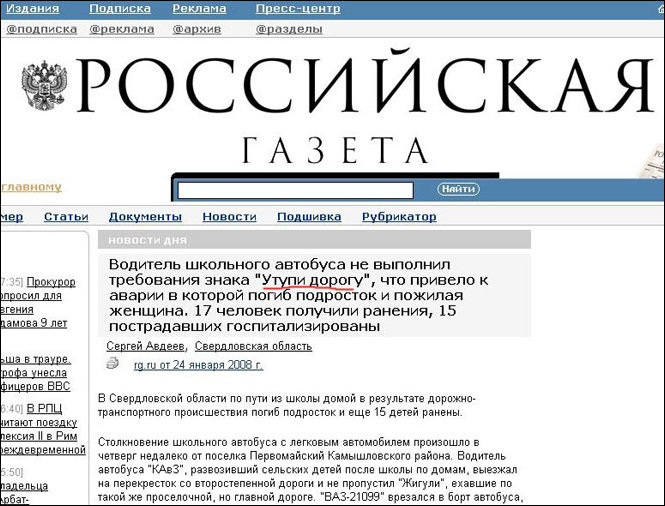Click the главному link on the left
665x506 pixels.
[x=31, y=187]
